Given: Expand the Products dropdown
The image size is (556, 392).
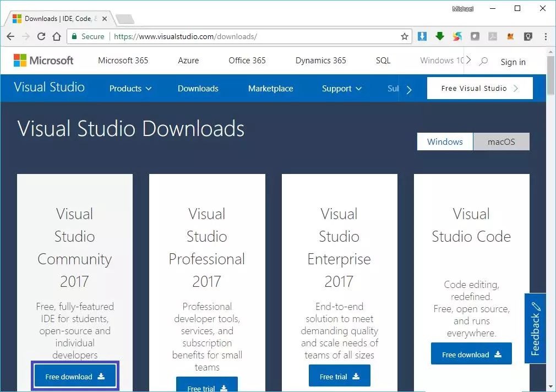Looking at the screenshot, I should pyautogui.click(x=130, y=88).
